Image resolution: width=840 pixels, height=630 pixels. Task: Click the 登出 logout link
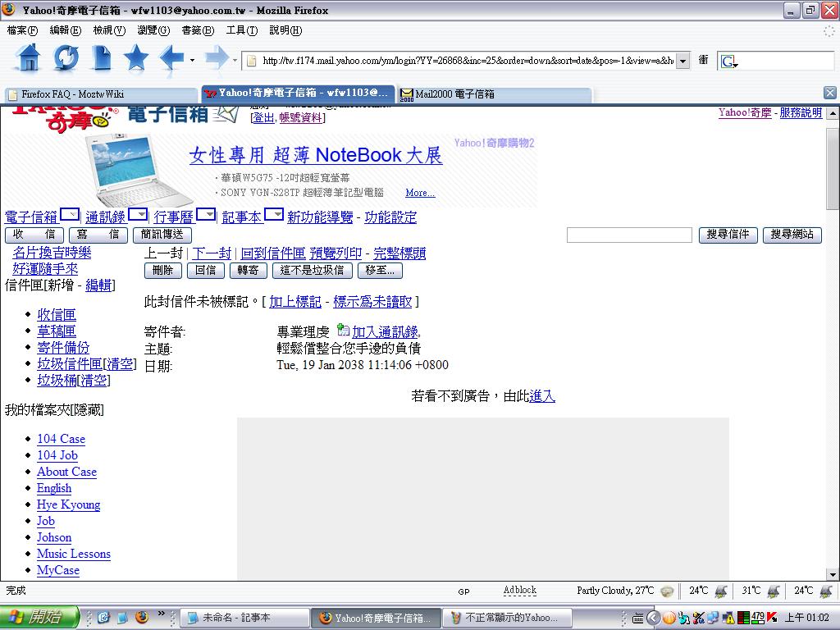263,117
